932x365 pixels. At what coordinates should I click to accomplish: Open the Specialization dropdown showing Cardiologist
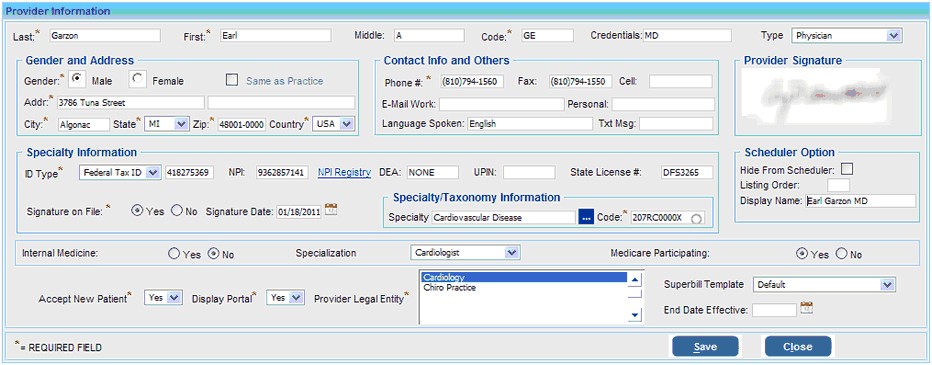465,253
